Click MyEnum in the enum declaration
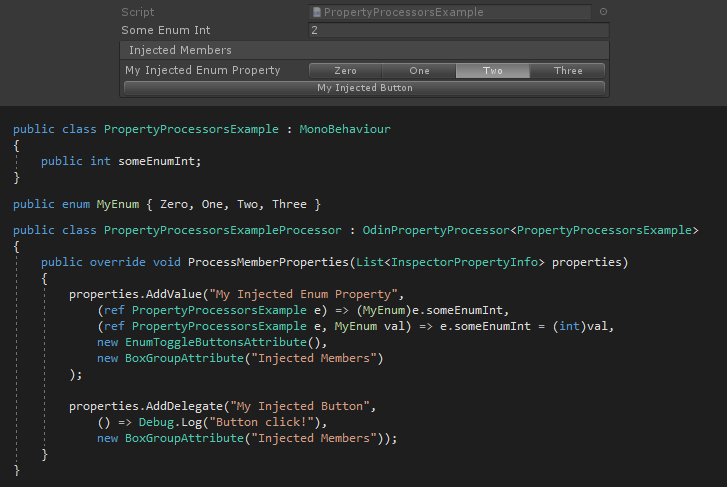This screenshot has height=487, width=727. 118,205
